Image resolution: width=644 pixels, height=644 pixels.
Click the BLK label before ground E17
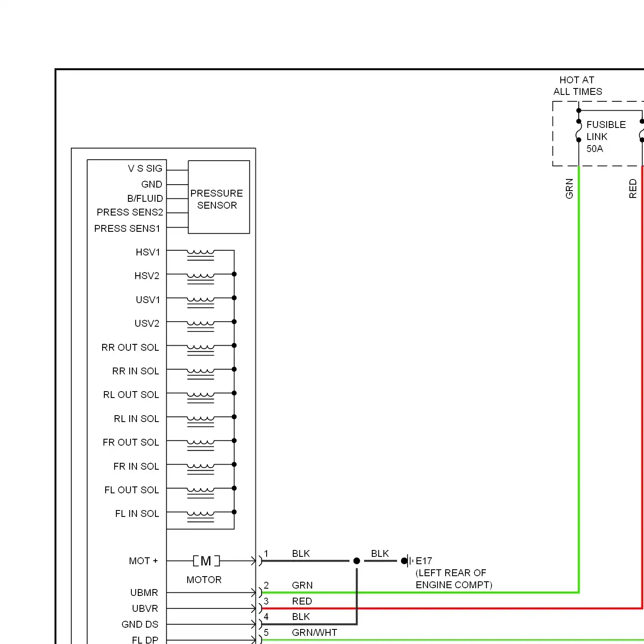point(380,553)
